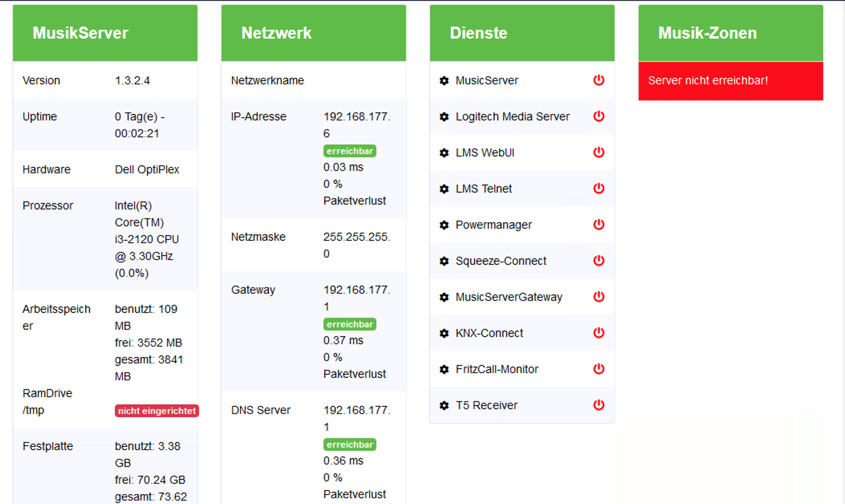The image size is (845, 504).
Task: Open KNX-Connect gear settings
Action: click(x=444, y=333)
